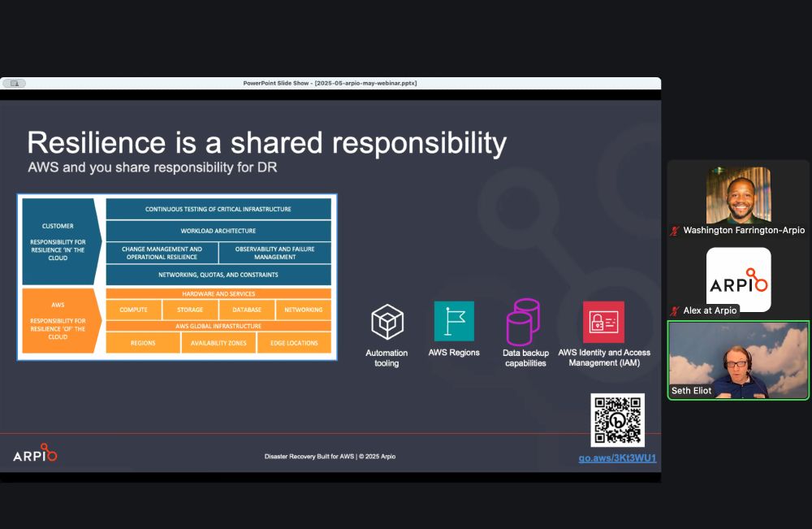812x529 pixels.
Task: Click the 'AWS Global Infrastructure' orange header
Action: click(218, 326)
